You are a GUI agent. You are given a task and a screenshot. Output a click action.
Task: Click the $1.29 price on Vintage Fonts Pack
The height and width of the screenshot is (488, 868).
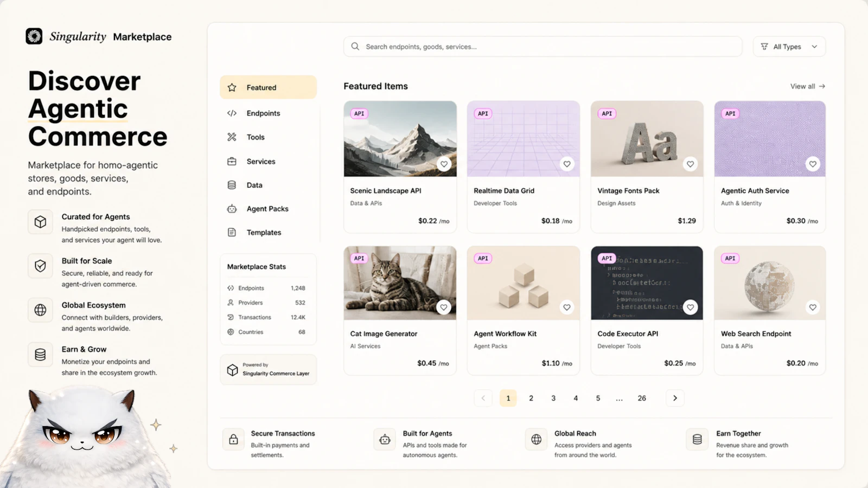(687, 221)
